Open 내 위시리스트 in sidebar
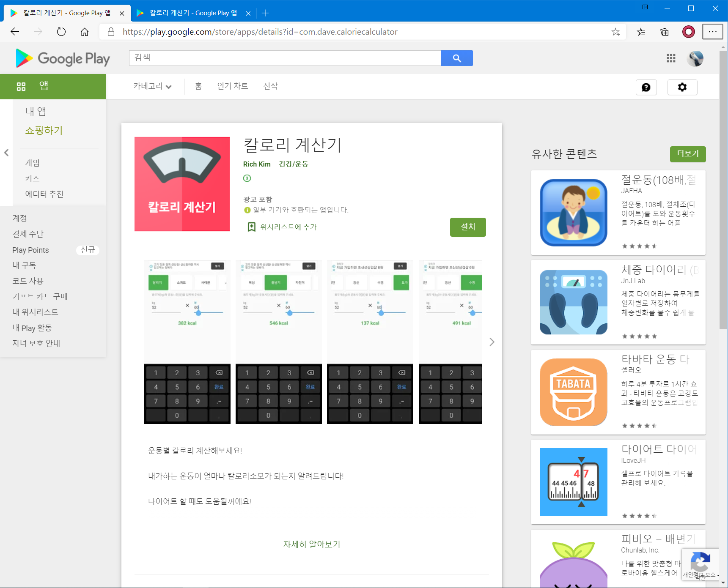Screen dimensions: 728x588 pyautogui.click(x=36, y=312)
